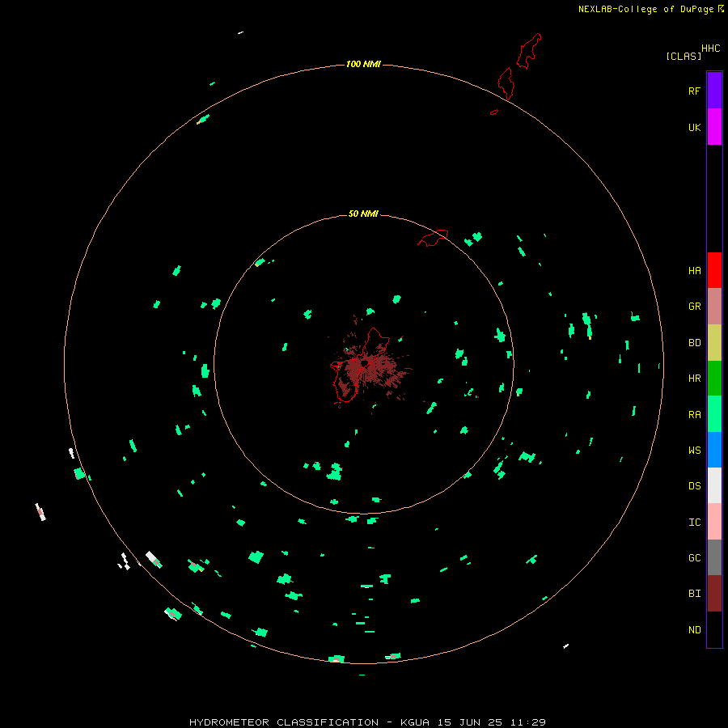728x728 pixels.
Task: Click the BD legend label
Action: click(694, 343)
